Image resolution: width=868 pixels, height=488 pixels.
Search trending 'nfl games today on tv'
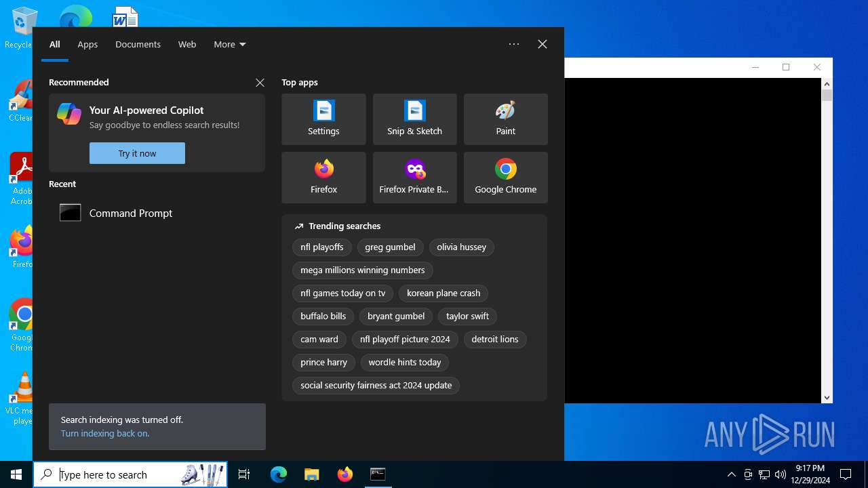[x=343, y=293]
